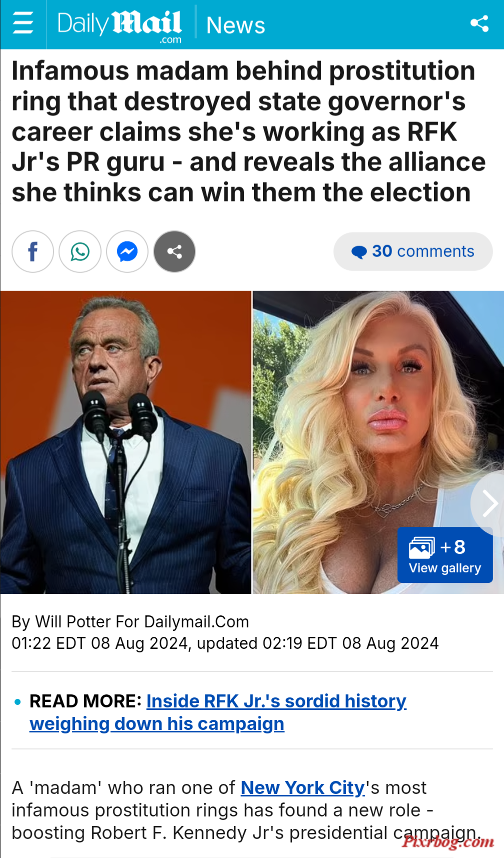The image size is (504, 858).
Task: Share article via WhatsApp
Action: tap(80, 252)
